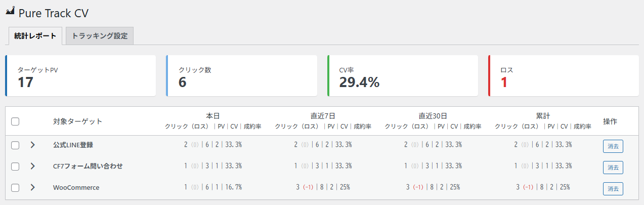Viewport: 644px width, 205px height.
Task: Click the WooCommerce target name
Action: [x=76, y=188]
